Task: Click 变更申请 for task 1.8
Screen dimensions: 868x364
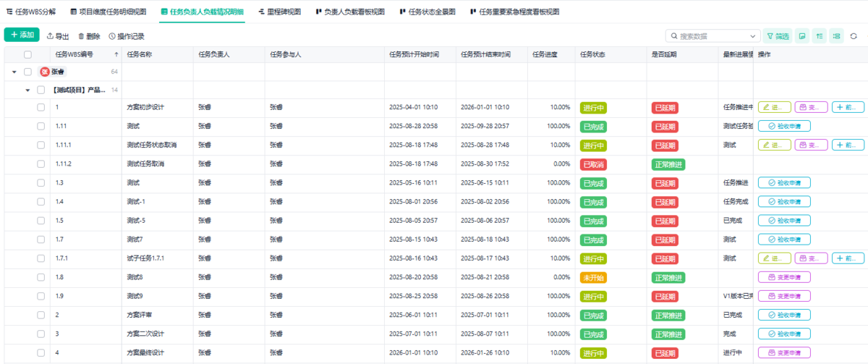Action: coord(784,276)
